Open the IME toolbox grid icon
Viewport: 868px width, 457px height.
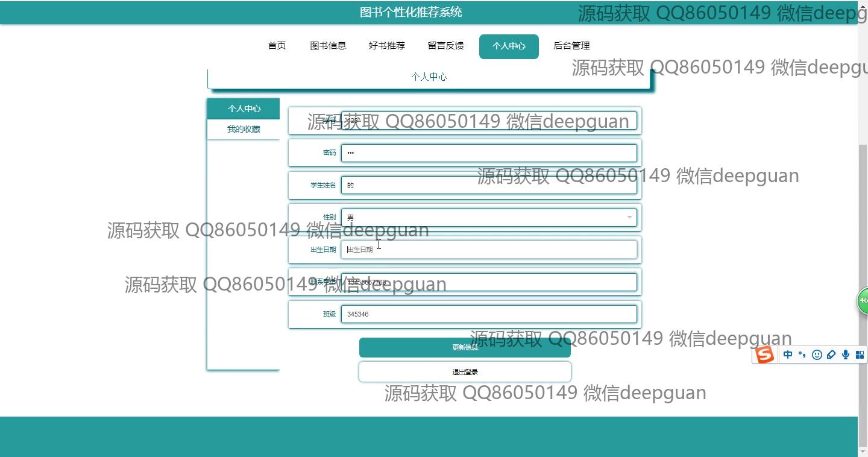point(860,355)
